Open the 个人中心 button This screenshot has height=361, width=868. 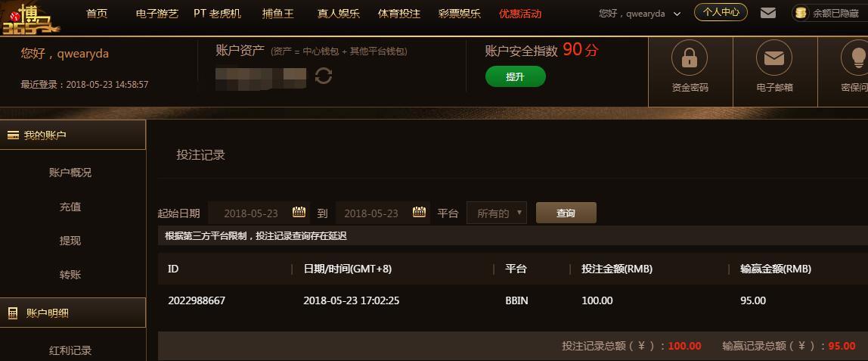click(x=721, y=12)
